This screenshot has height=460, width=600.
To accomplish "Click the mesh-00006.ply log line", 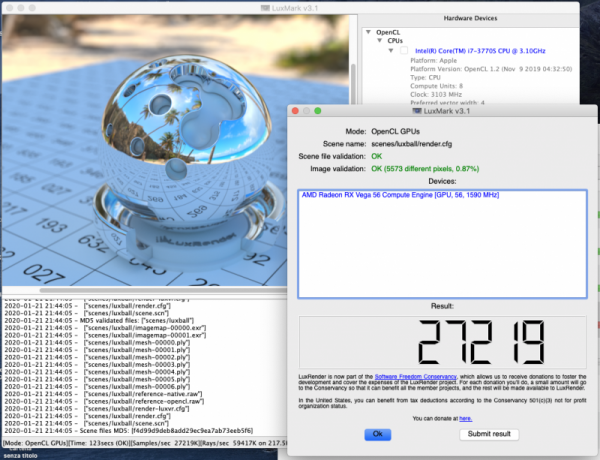I will click(97, 387).
